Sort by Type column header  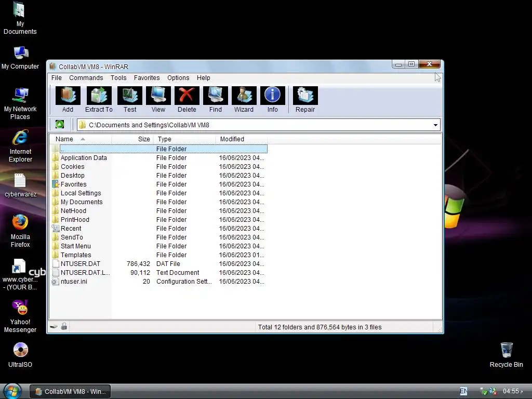(x=184, y=139)
